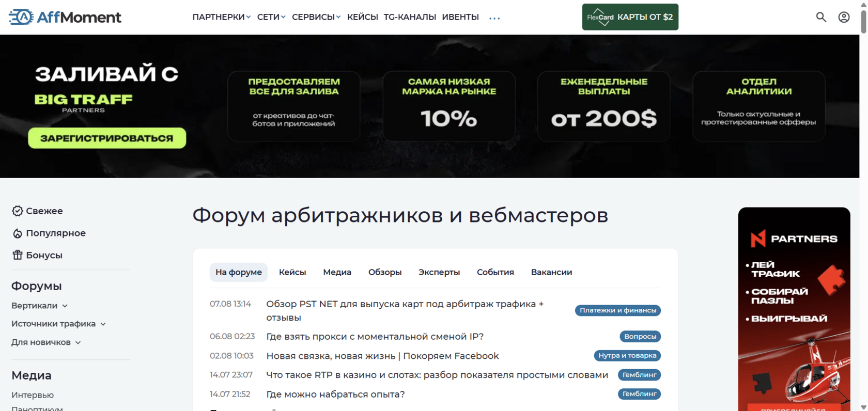Expand the Для новичков section

click(47, 342)
